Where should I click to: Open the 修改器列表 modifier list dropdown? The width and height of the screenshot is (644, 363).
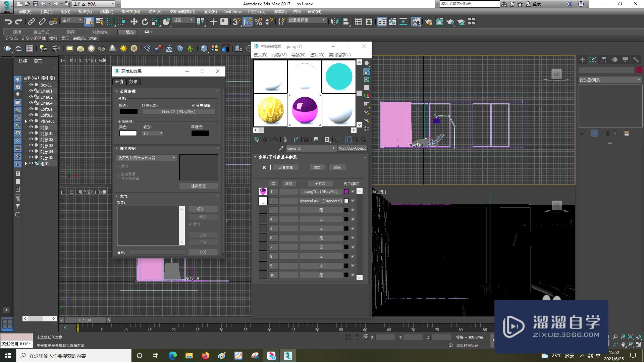pyautogui.click(x=610, y=80)
